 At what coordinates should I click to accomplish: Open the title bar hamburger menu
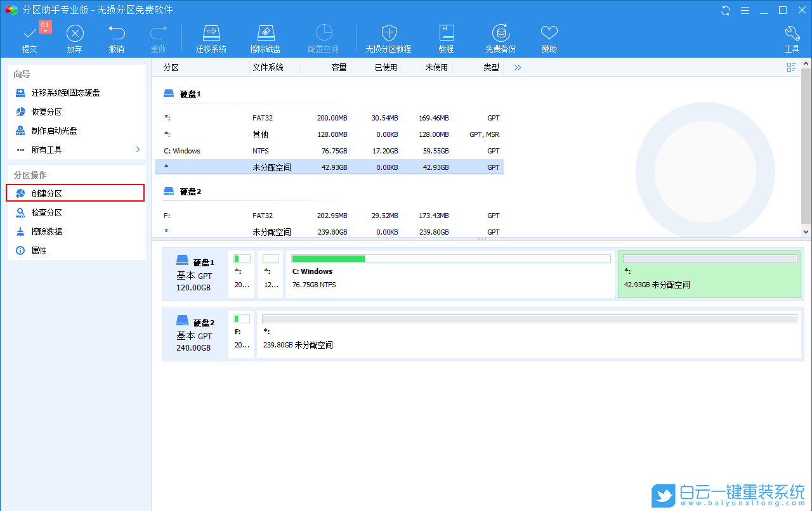point(745,10)
